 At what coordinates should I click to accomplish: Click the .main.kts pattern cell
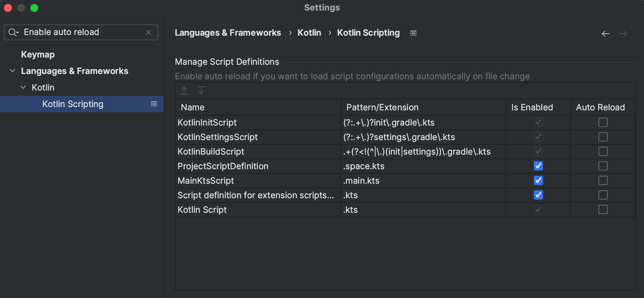pos(423,181)
